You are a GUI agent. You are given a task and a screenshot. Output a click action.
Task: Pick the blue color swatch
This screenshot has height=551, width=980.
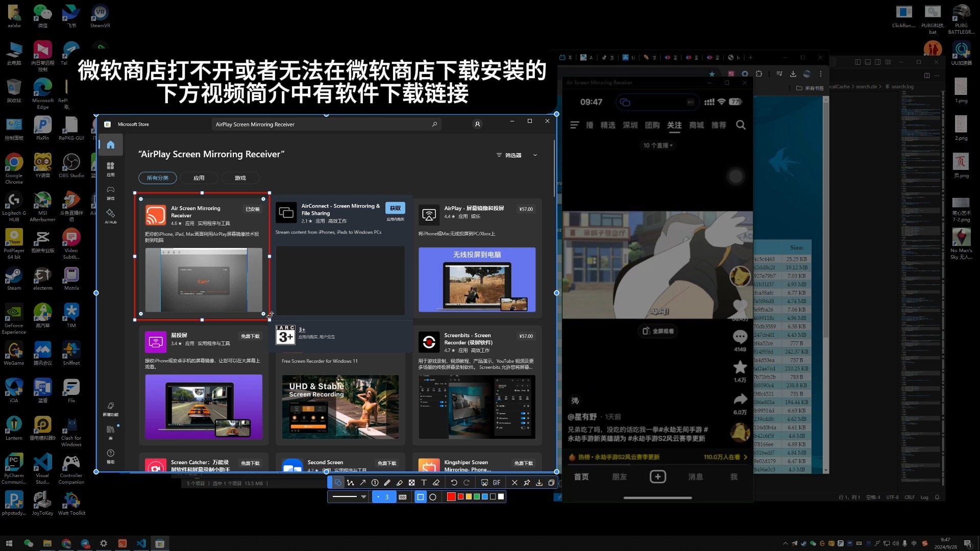pyautogui.click(x=485, y=497)
